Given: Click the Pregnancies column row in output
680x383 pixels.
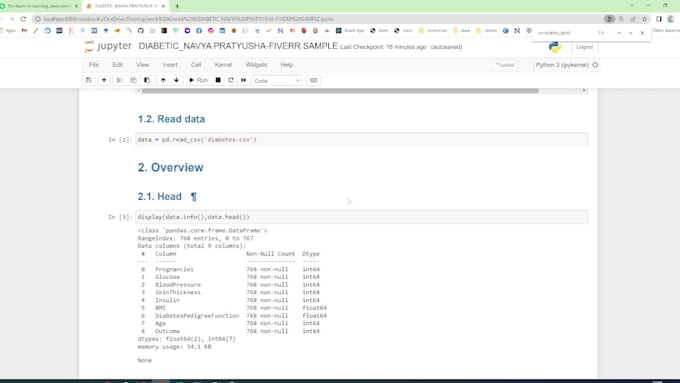Looking at the screenshot, I should pos(230,269).
